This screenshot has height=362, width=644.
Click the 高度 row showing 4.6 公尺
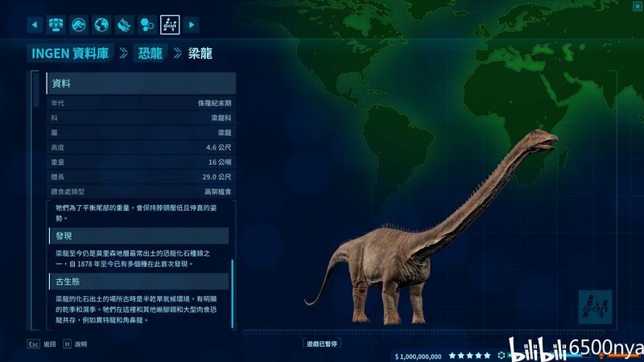(141, 147)
